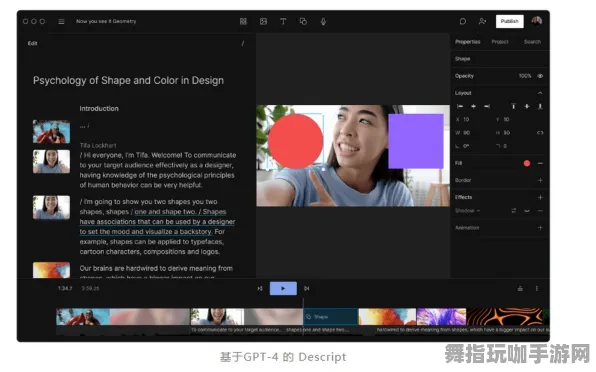Select the colorful paint thumbnail in the script
This screenshot has width=596, height=372.
(x=51, y=270)
